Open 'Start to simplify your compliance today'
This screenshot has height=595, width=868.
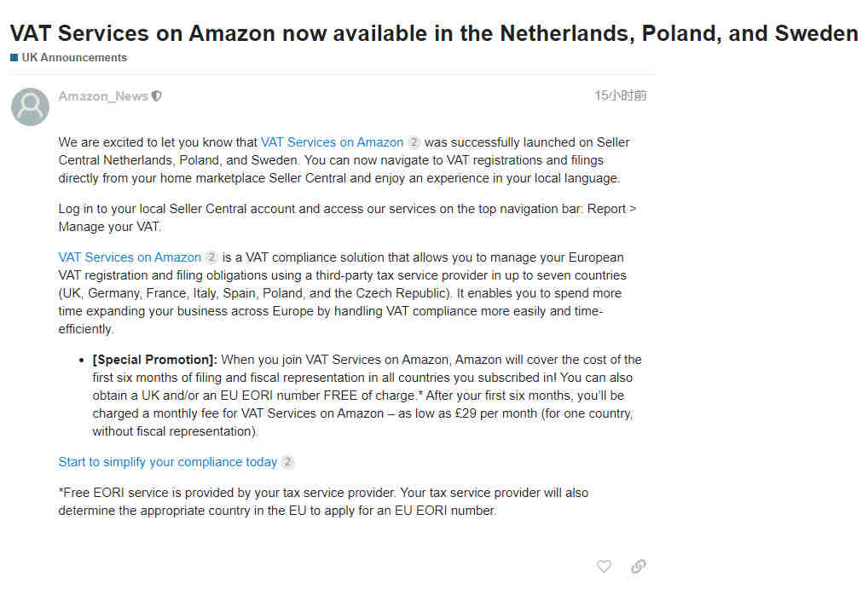pyautogui.click(x=167, y=462)
